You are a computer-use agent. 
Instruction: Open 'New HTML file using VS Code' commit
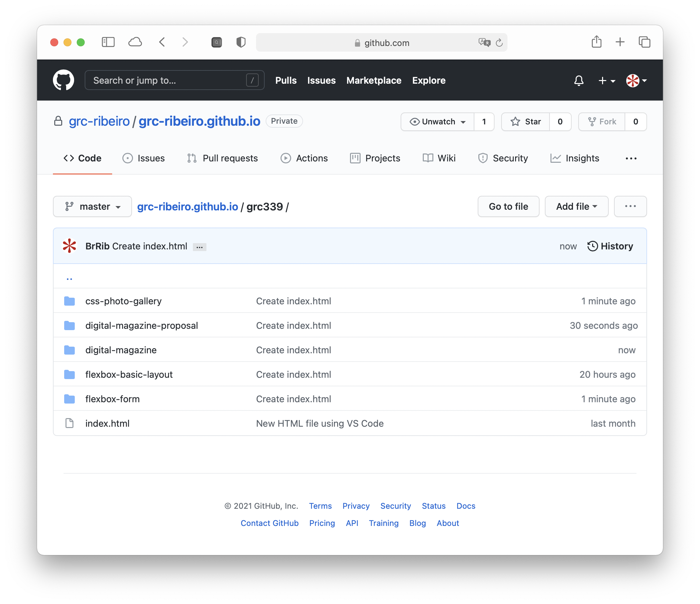(320, 423)
